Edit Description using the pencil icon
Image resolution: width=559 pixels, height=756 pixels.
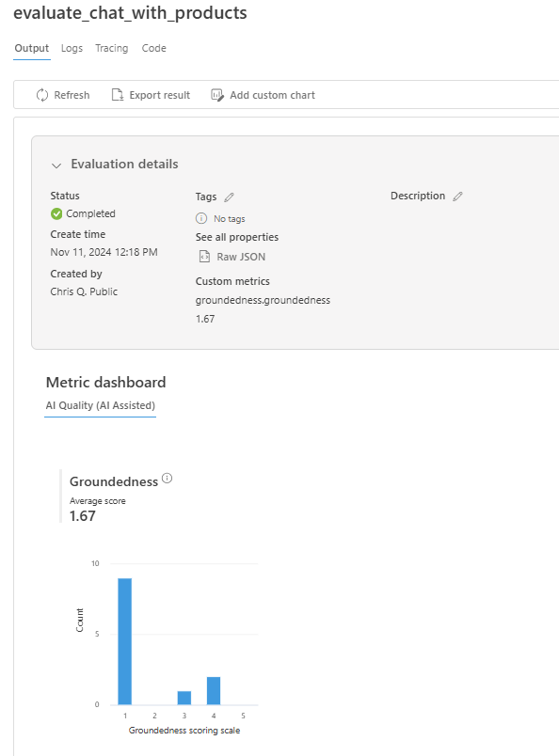point(457,196)
